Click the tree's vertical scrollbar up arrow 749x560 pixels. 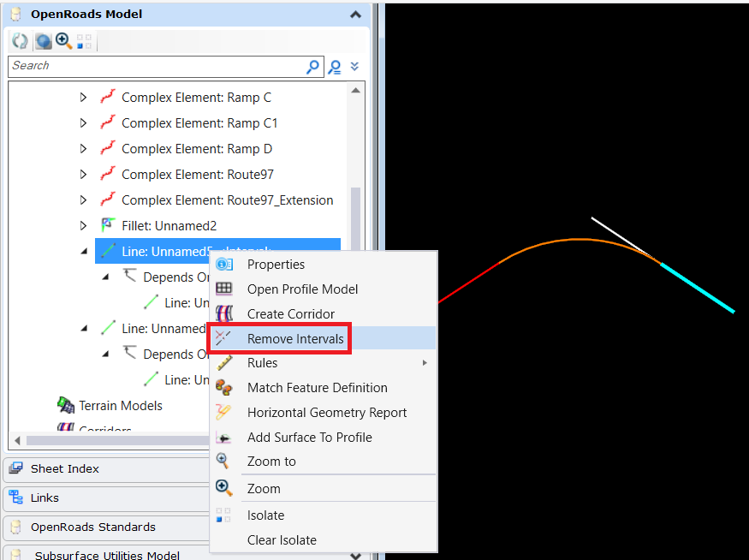point(355,90)
